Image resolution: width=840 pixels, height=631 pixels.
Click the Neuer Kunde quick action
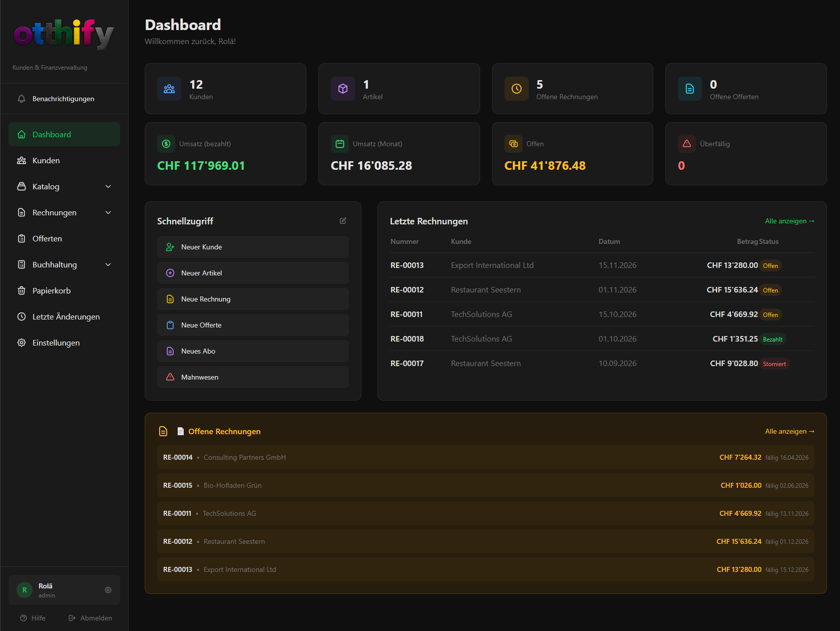(x=253, y=247)
